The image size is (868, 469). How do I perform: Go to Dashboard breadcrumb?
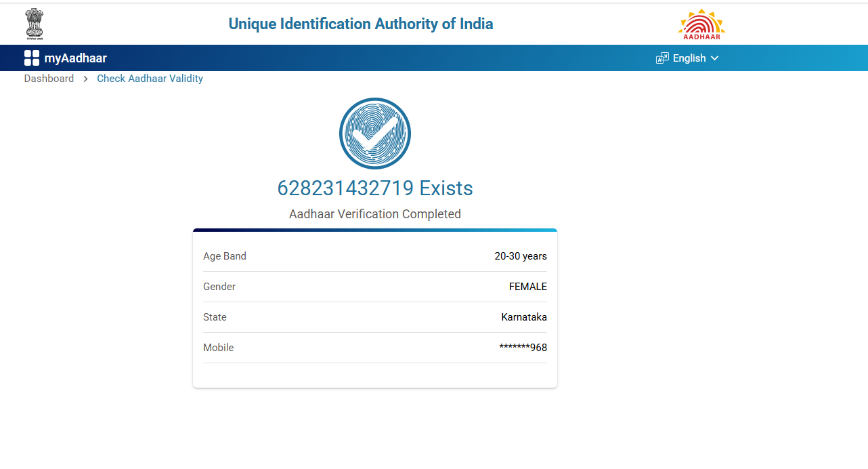tap(49, 79)
